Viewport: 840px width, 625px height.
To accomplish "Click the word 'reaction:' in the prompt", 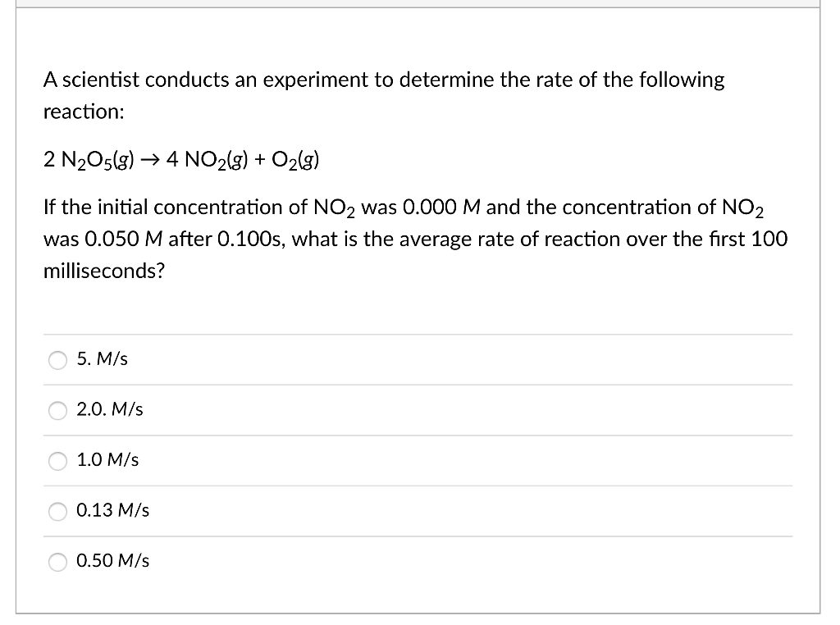I will click(82, 112).
